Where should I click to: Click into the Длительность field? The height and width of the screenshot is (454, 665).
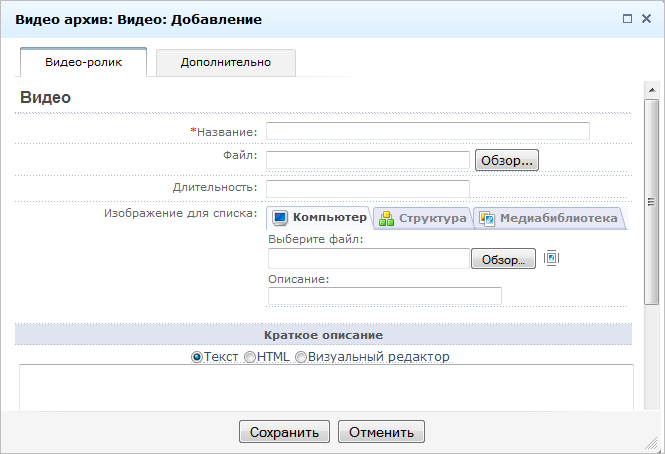pos(367,188)
